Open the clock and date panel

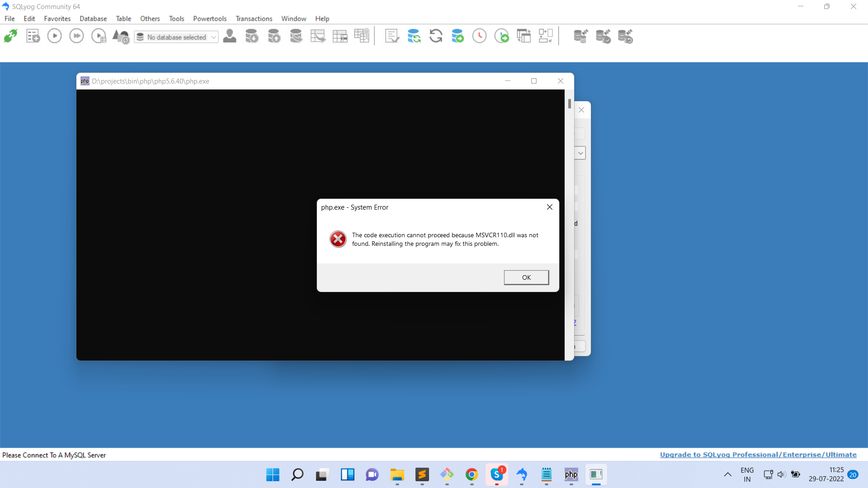[x=826, y=474]
